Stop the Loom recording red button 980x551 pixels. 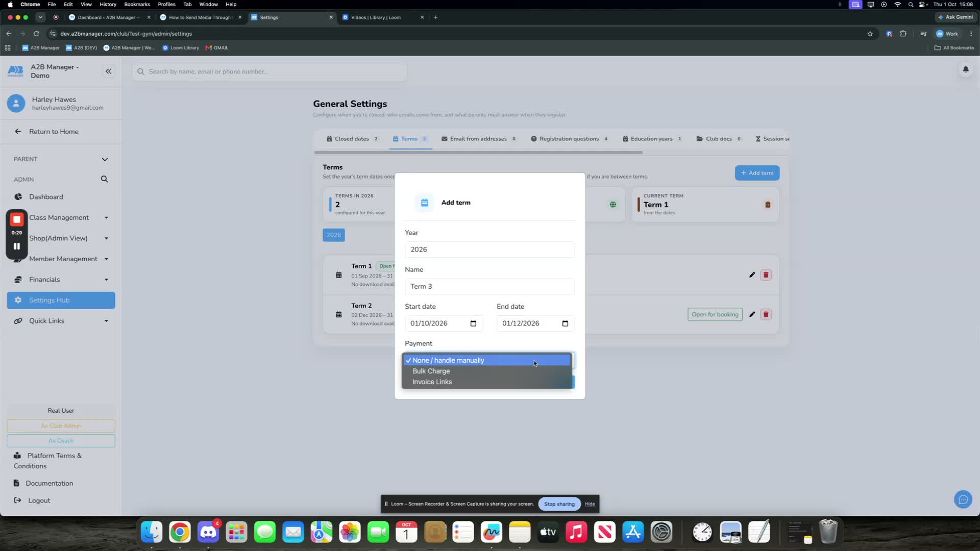(17, 219)
